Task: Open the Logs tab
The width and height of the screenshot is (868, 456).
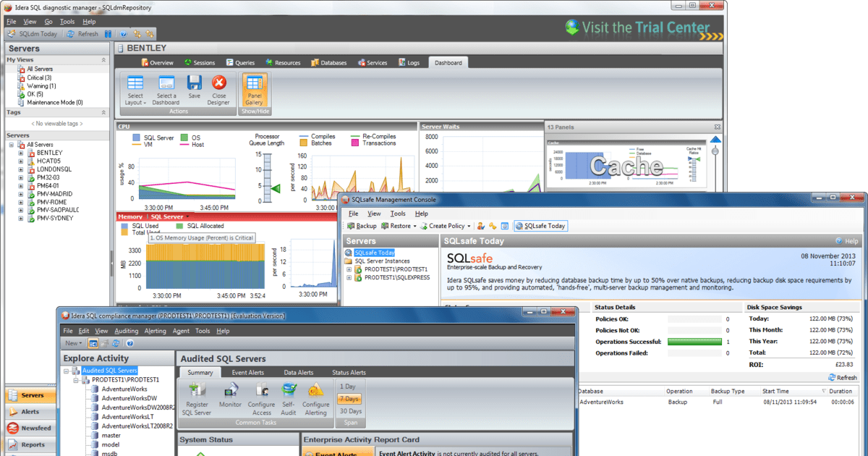Action: (408, 63)
